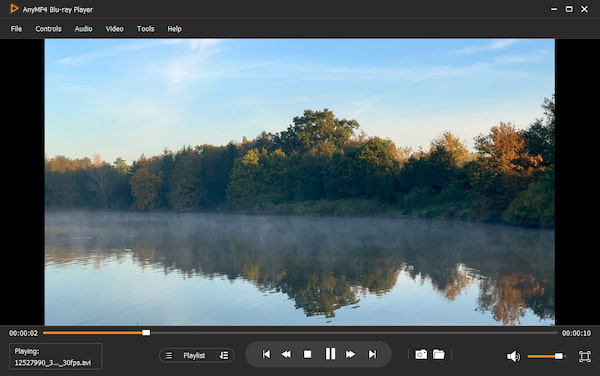Pause the playing video

coord(330,354)
